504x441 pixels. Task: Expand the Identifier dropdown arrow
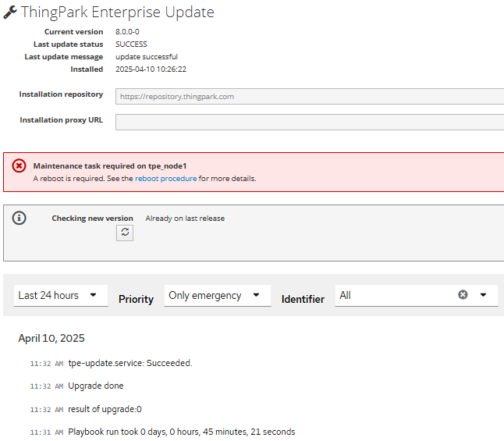(483, 295)
